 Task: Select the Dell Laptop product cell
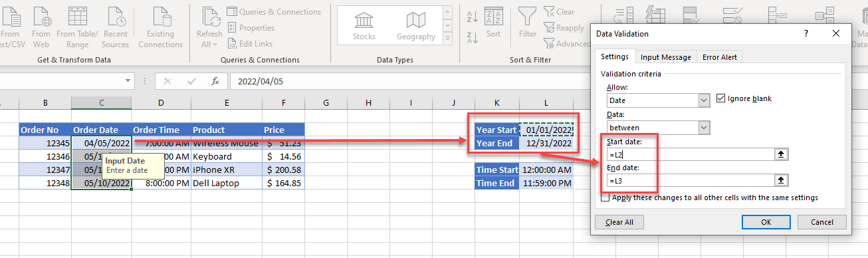click(227, 183)
